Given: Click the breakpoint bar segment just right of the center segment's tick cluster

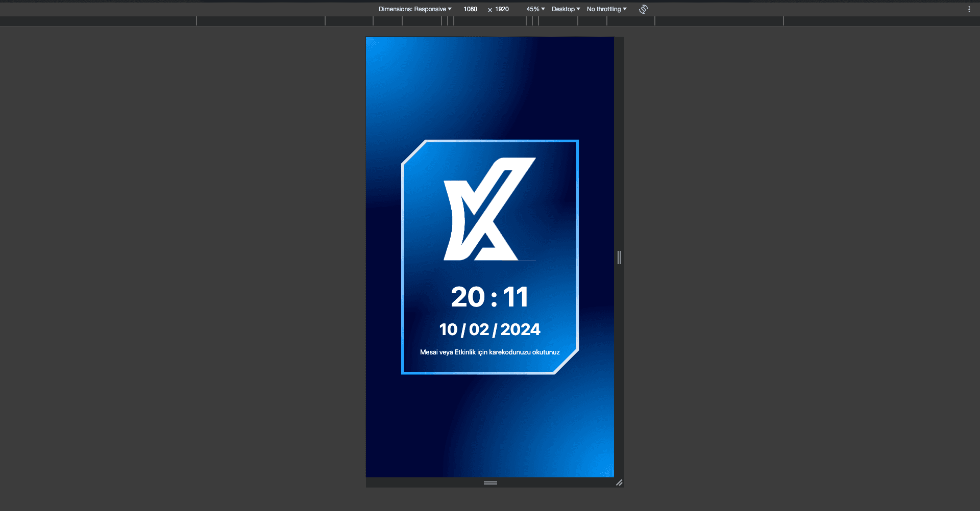Looking at the screenshot, I should 558,21.
